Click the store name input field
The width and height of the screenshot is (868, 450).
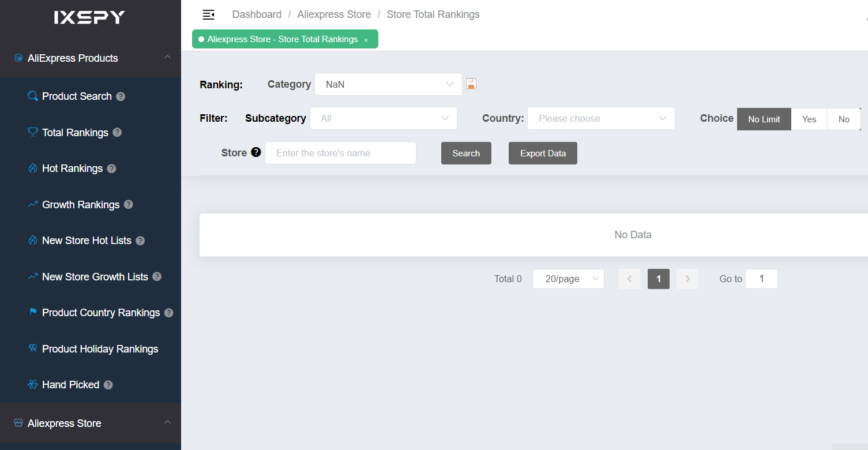click(x=340, y=153)
